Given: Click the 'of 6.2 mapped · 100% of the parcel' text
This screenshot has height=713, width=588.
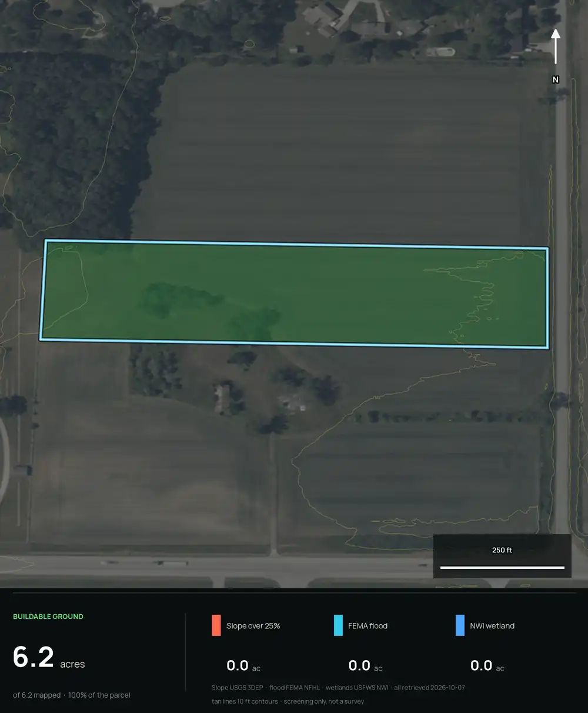Looking at the screenshot, I should (72, 695).
